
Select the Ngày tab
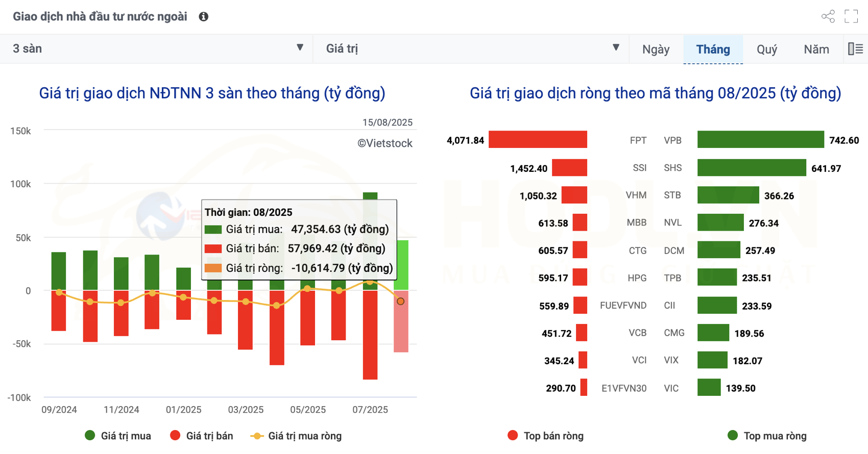656,49
